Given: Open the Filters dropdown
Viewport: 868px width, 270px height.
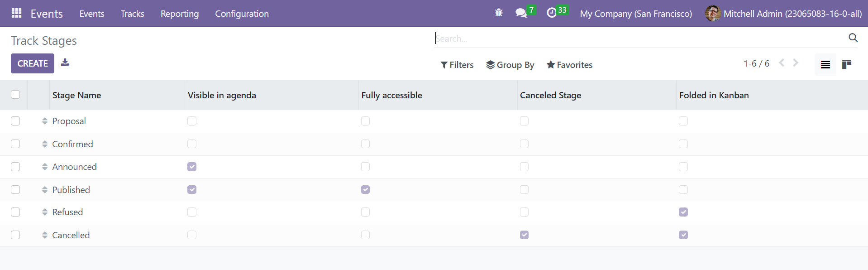Looking at the screenshot, I should coord(457,65).
